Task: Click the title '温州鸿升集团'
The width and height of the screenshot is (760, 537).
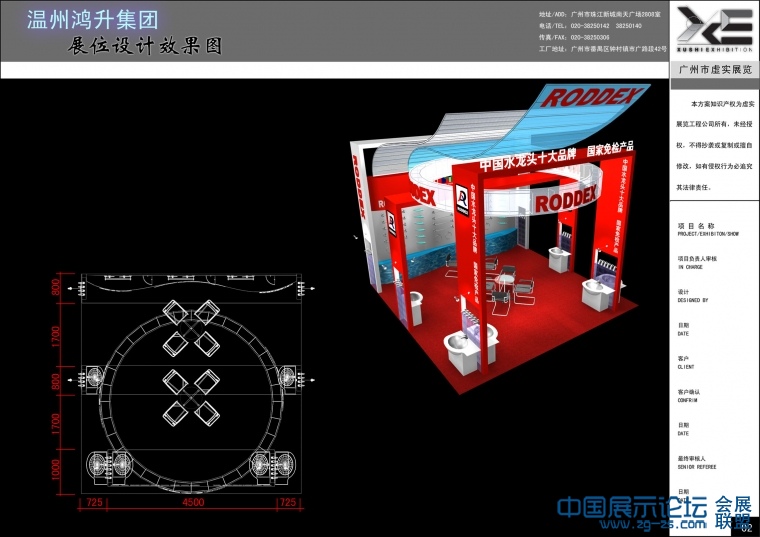Action: tap(93, 20)
